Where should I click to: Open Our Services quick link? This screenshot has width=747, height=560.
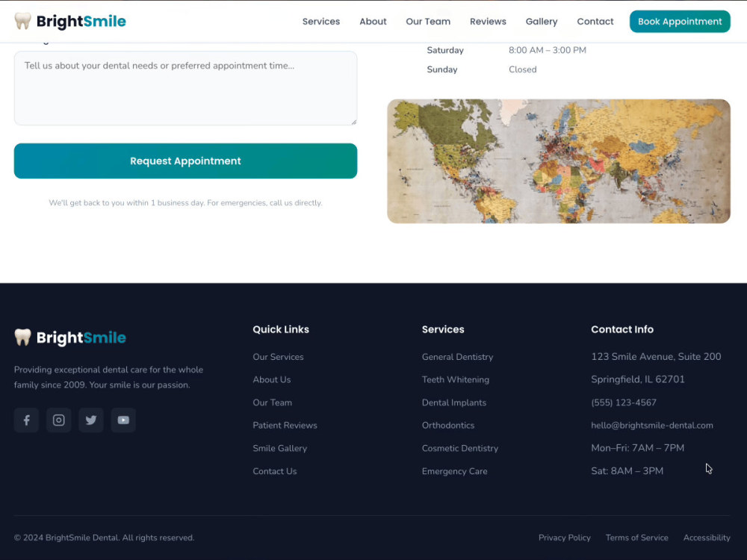(278, 357)
